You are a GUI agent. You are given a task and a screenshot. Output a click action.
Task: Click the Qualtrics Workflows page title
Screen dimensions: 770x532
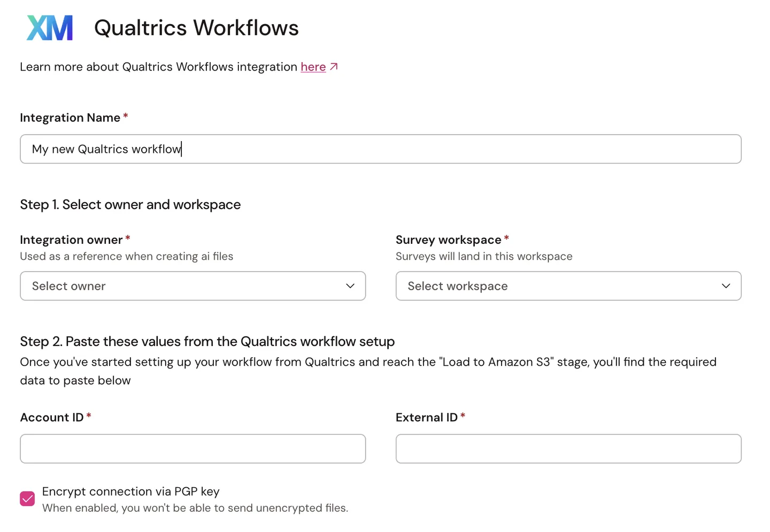pos(196,28)
